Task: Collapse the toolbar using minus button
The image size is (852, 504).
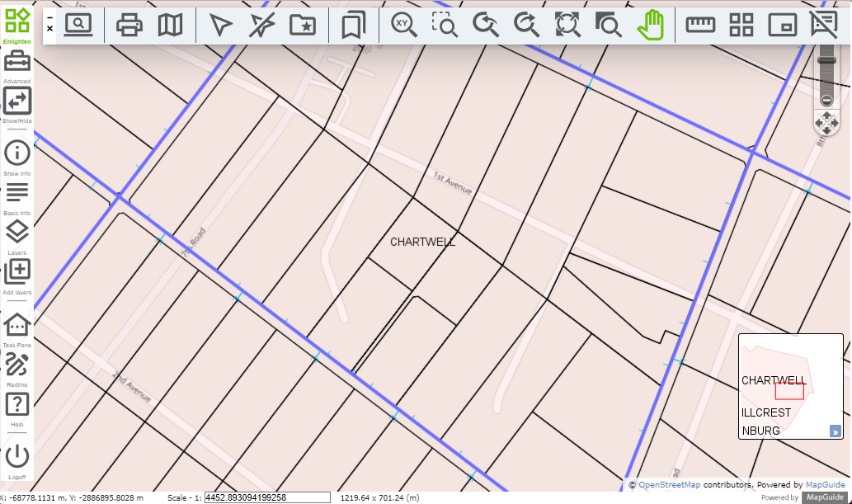Action: click(x=49, y=16)
